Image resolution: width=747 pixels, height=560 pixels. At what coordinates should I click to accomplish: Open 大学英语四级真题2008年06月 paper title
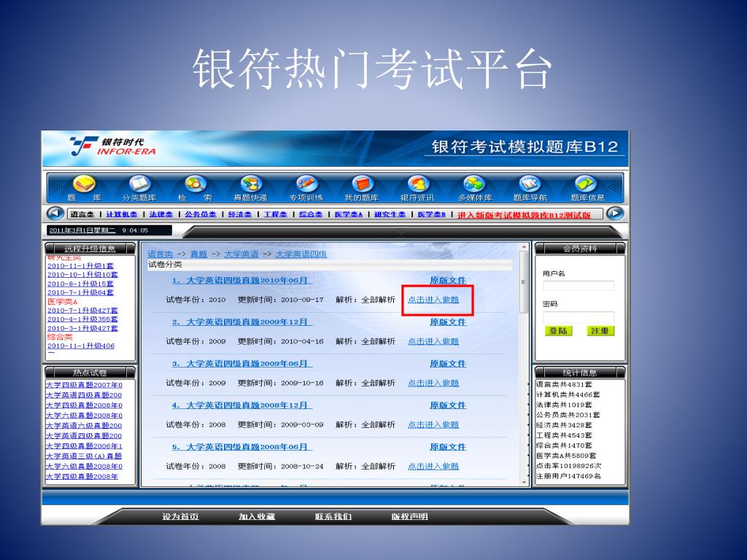tap(242, 447)
